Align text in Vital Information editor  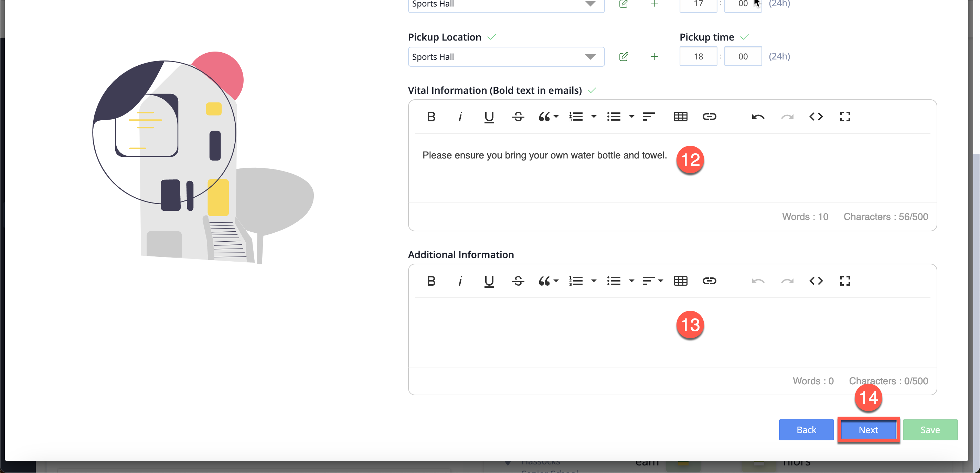coord(649,117)
